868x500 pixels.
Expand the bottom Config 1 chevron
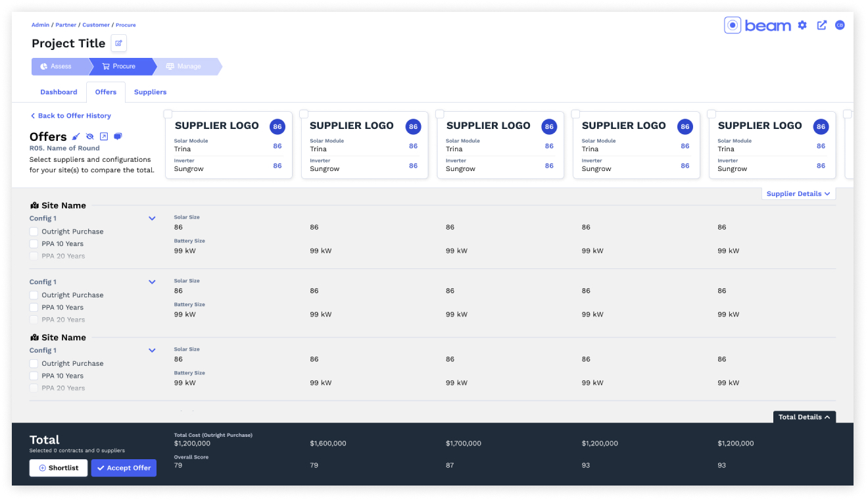click(x=152, y=351)
